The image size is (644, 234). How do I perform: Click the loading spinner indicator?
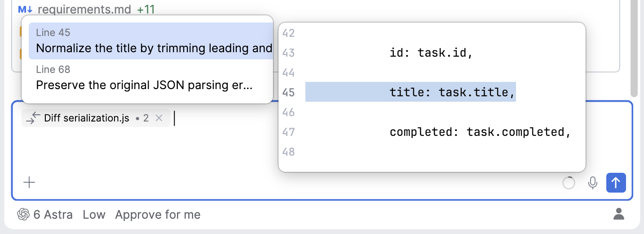pyautogui.click(x=569, y=183)
